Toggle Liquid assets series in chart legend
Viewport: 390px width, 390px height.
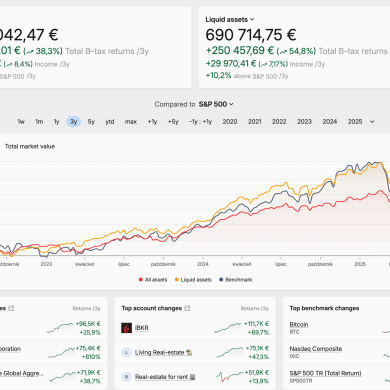pos(193,280)
